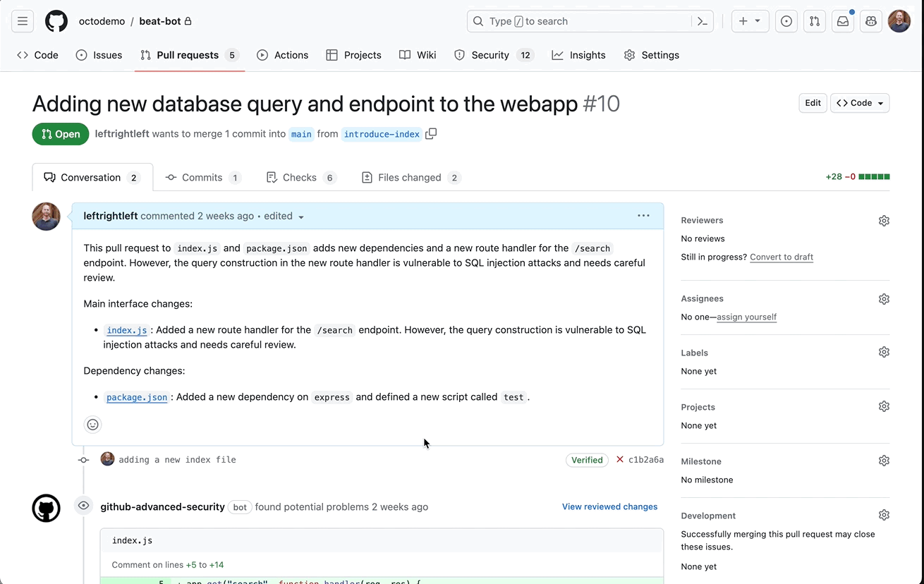Click the GitHub logo home icon

pyautogui.click(x=56, y=21)
